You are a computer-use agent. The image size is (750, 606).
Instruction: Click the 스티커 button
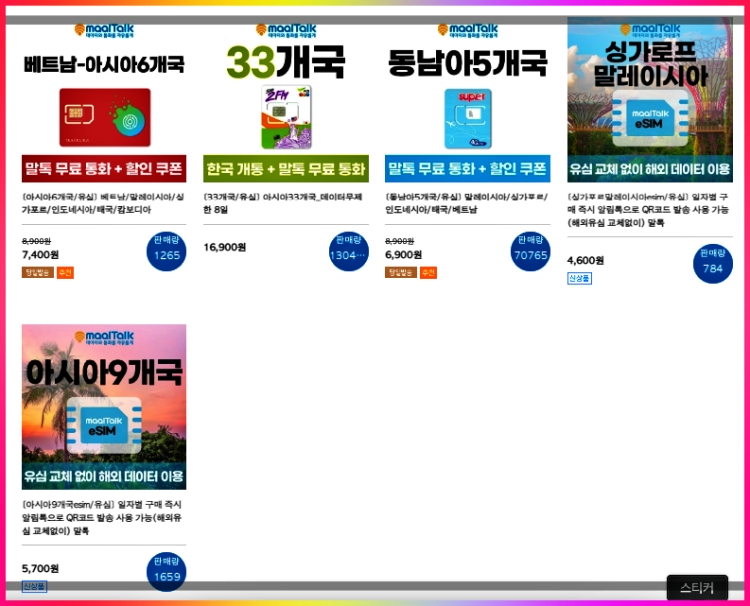pyautogui.click(x=697, y=588)
